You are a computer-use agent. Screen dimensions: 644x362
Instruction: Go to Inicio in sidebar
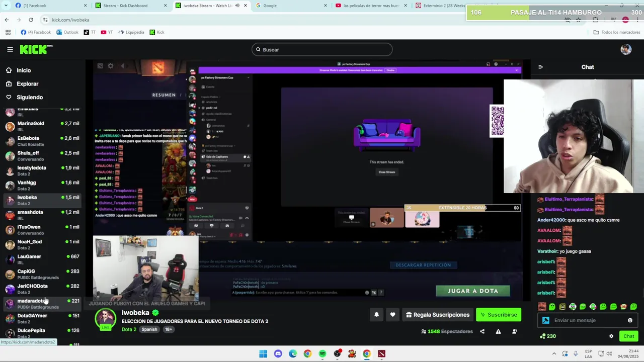click(24, 70)
